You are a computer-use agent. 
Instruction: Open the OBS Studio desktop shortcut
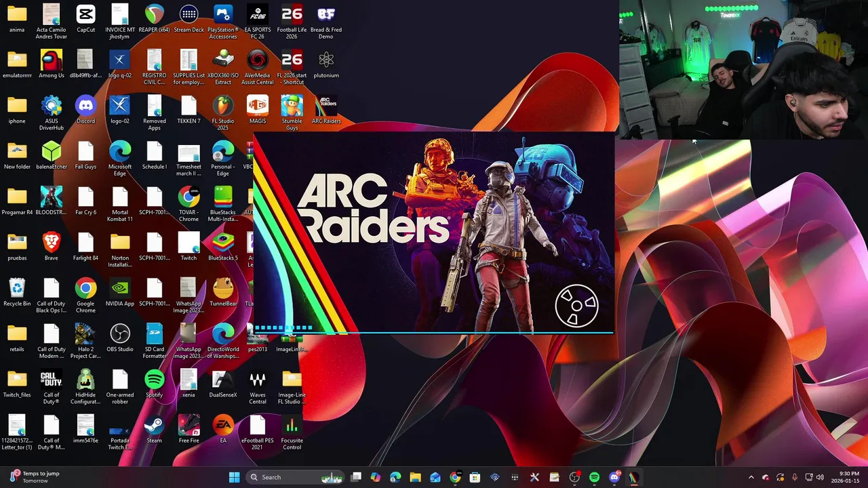[x=120, y=338]
